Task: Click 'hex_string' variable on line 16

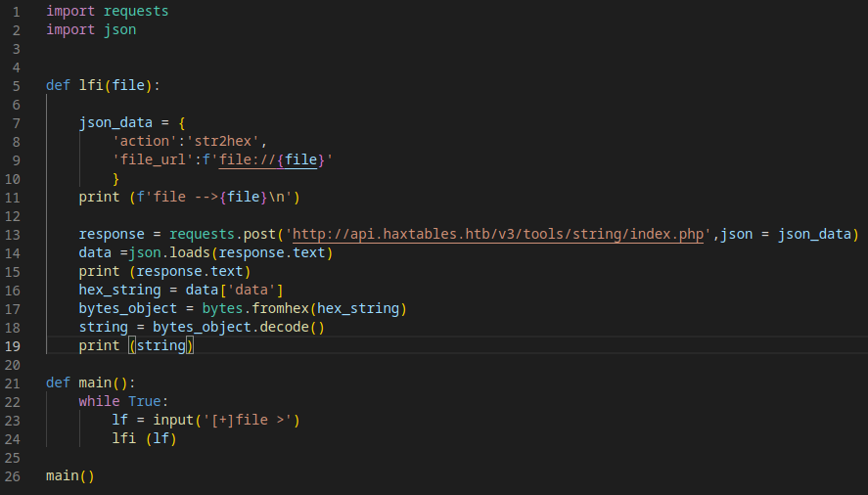Action: click(119, 291)
